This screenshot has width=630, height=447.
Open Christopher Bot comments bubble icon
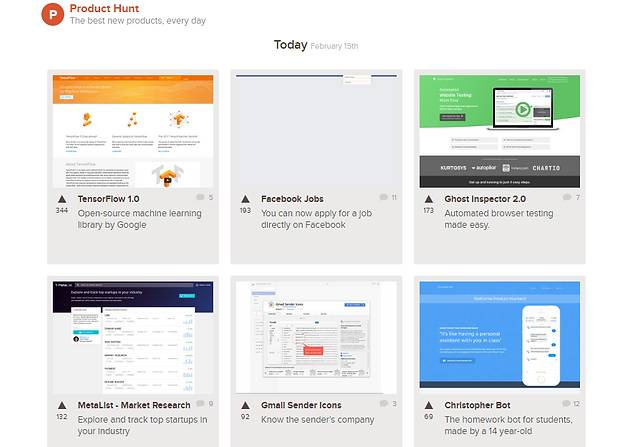(x=566, y=403)
